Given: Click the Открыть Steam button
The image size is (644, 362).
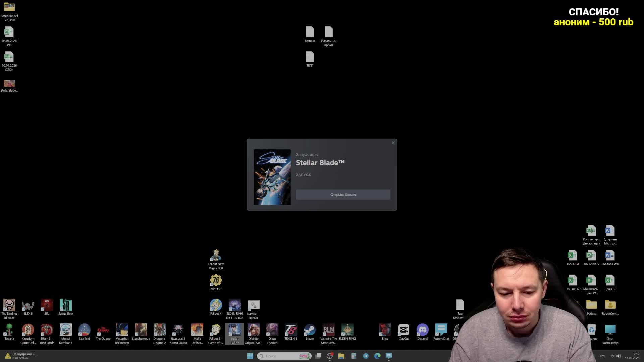Looking at the screenshot, I should pos(343,195).
